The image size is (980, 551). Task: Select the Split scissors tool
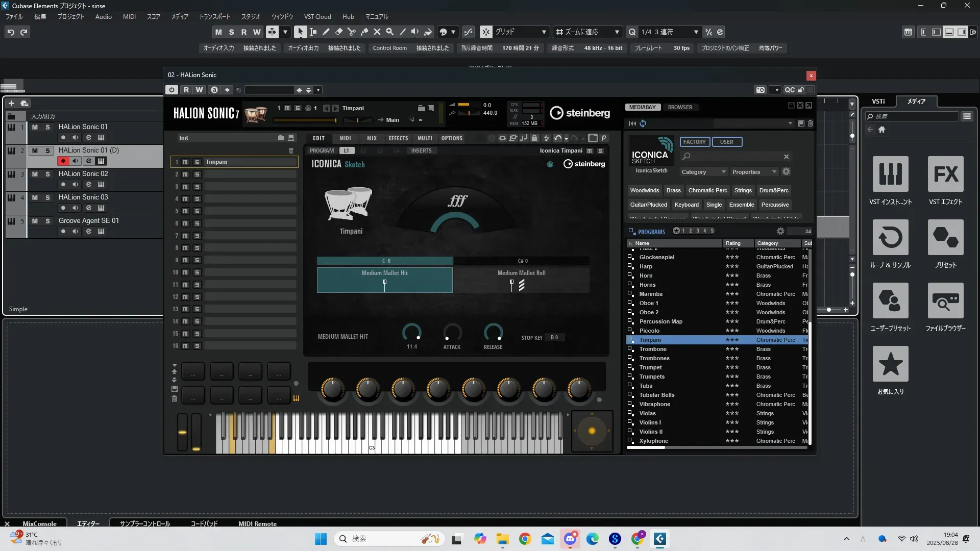[x=352, y=32]
